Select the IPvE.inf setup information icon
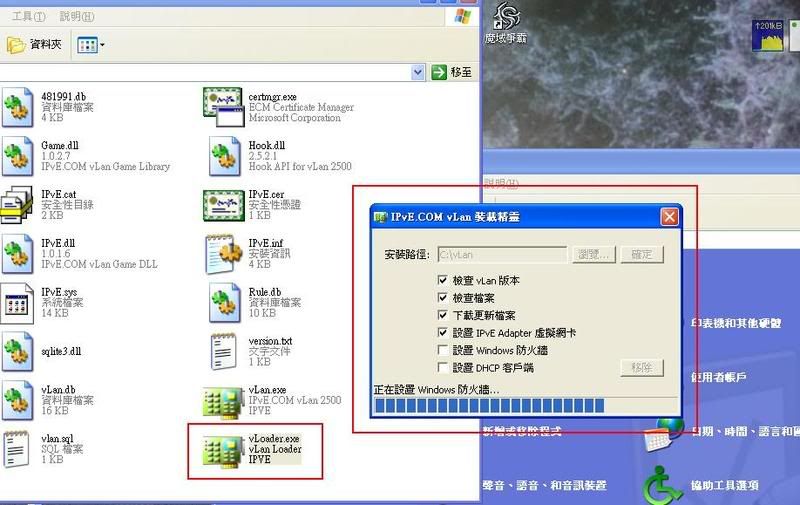The image size is (800, 505). click(223, 254)
